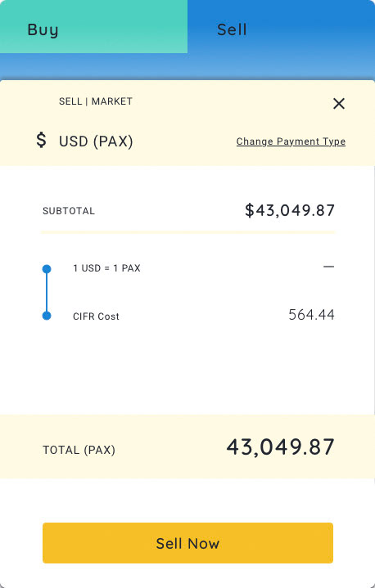Select the top blue timeline dot
375x588 pixels.
tap(47, 269)
